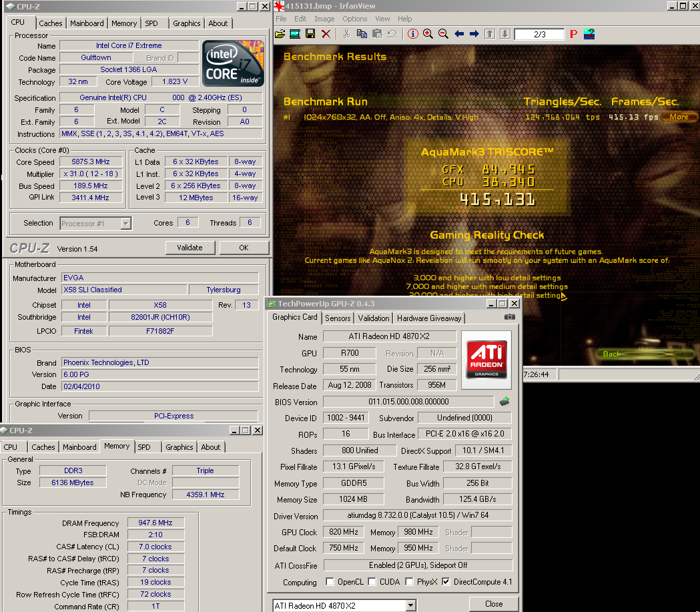The image size is (700, 612).
Task: Click the Undo icon in IrfanView toolbar
Action: [x=392, y=34]
